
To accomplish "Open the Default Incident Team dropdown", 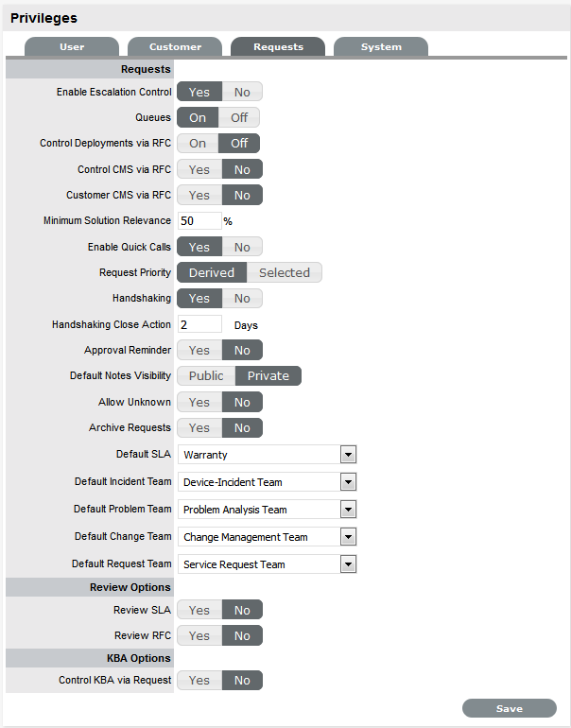I will (x=349, y=482).
